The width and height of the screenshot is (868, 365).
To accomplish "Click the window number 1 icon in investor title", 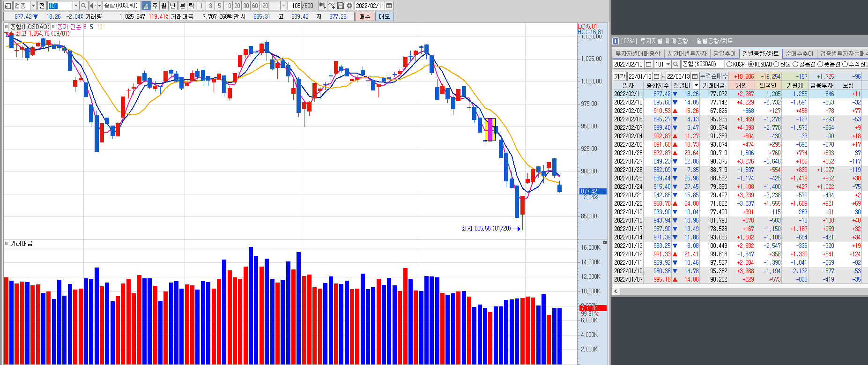I will point(616,41).
